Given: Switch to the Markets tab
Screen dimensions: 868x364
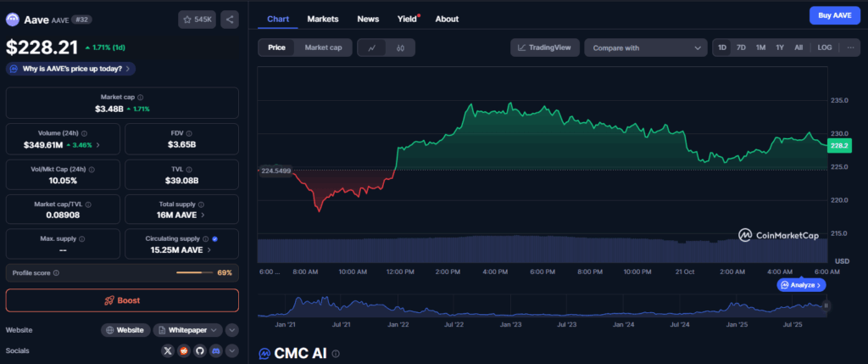Looking at the screenshot, I should pyautogui.click(x=323, y=19).
